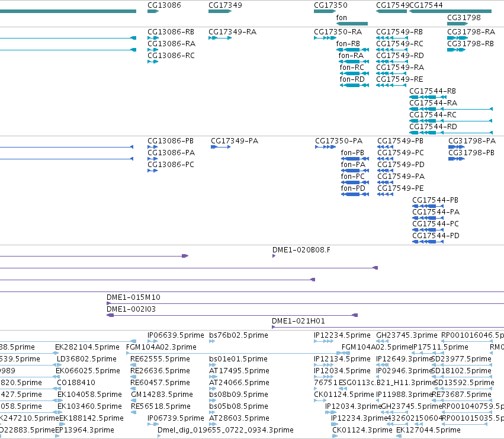
Task: Open the IP06739.5prime EST label
Action: click(176, 418)
